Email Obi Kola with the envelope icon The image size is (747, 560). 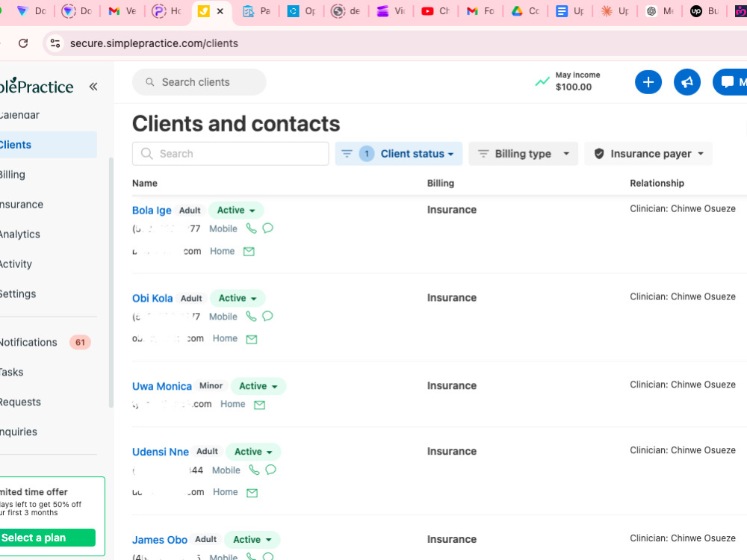(252, 339)
